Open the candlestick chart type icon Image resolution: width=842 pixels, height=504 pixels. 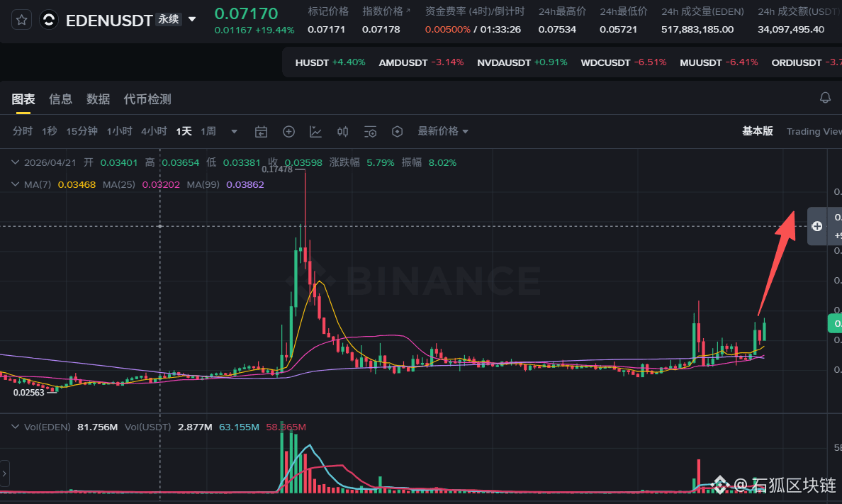click(342, 132)
